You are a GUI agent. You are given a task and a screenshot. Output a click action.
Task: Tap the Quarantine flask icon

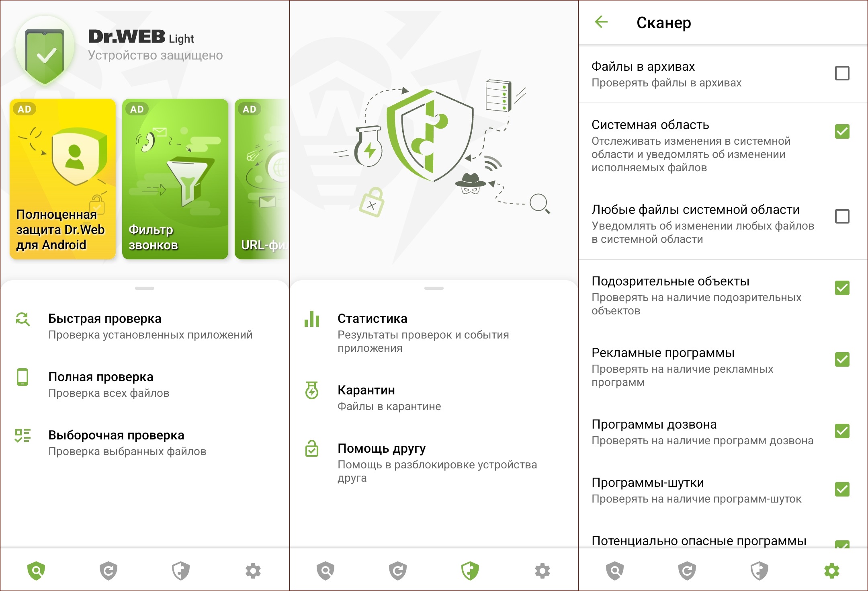click(312, 390)
